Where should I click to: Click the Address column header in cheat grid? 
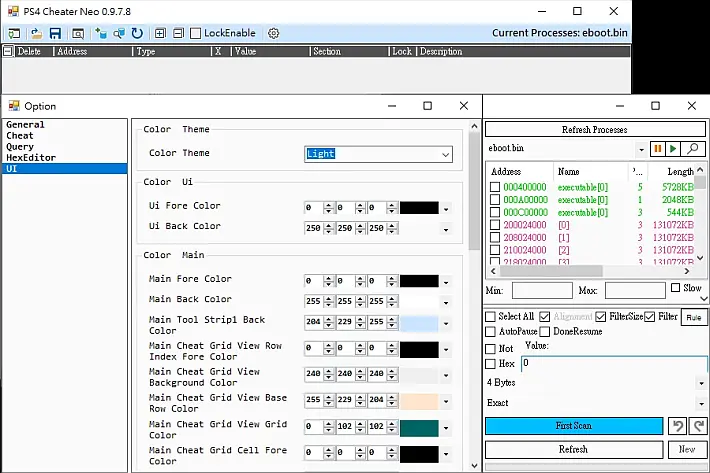(93, 51)
